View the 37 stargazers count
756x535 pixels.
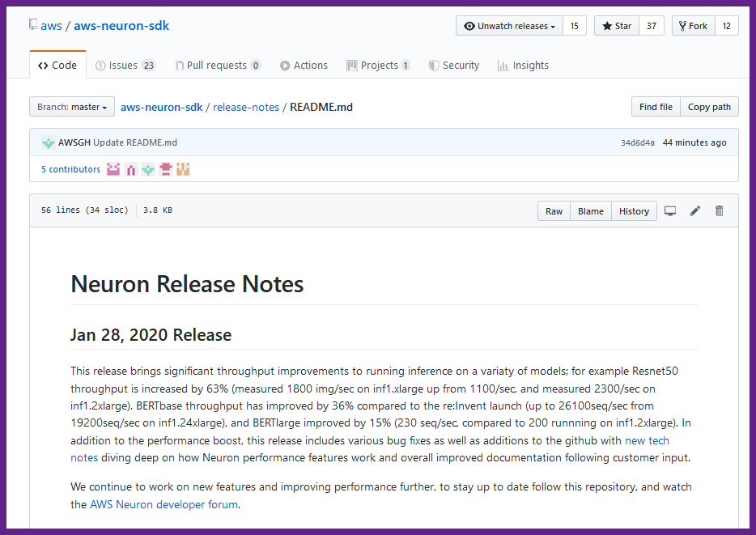point(652,26)
